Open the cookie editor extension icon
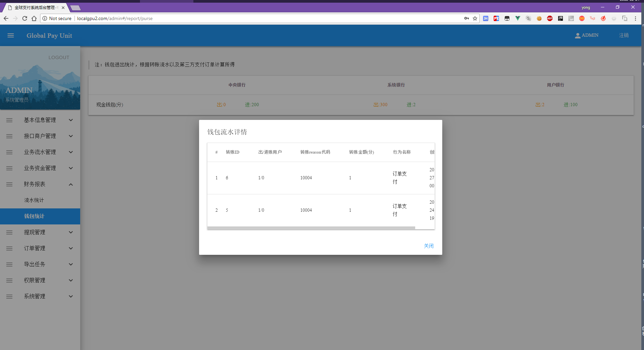The width and height of the screenshot is (644, 350). coord(539,18)
